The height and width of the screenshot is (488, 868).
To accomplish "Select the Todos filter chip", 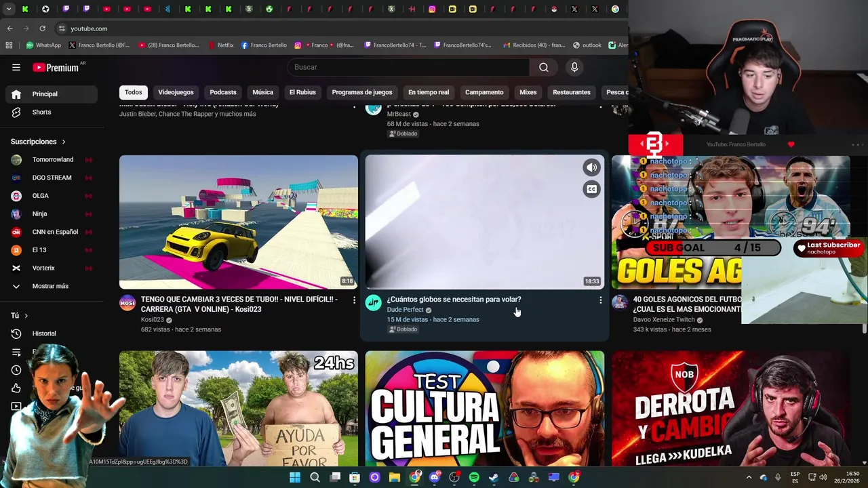I will coord(134,92).
